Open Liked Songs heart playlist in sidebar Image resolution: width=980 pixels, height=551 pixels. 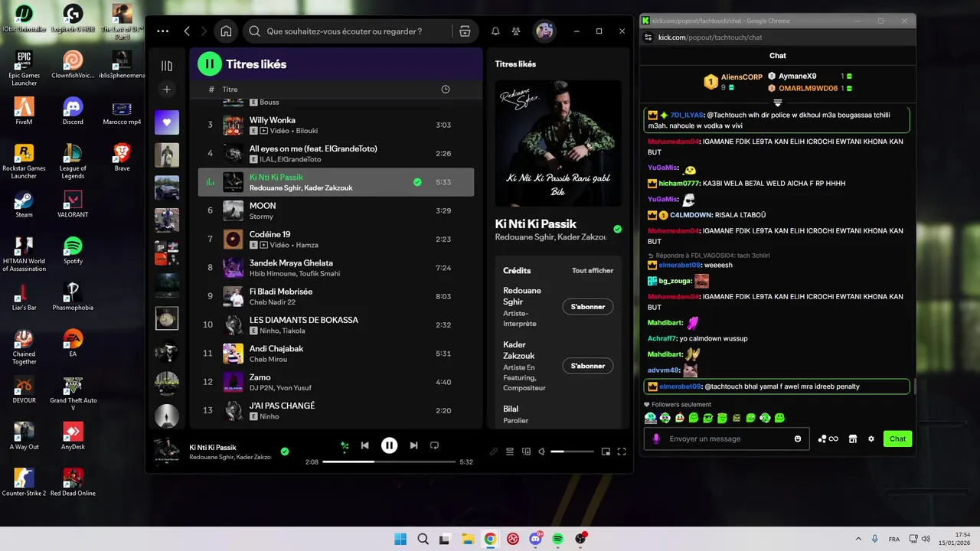pos(167,122)
